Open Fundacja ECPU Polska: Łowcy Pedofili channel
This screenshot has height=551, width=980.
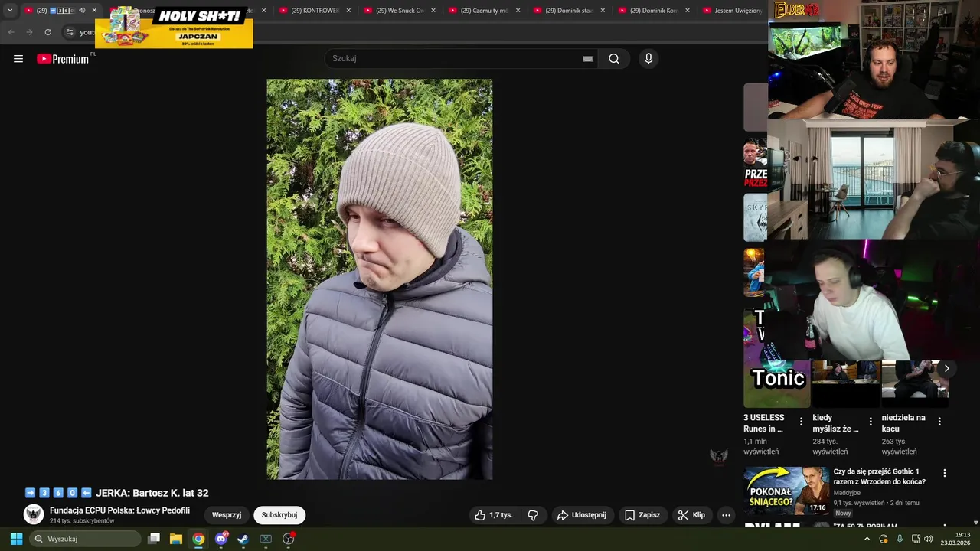pos(119,510)
